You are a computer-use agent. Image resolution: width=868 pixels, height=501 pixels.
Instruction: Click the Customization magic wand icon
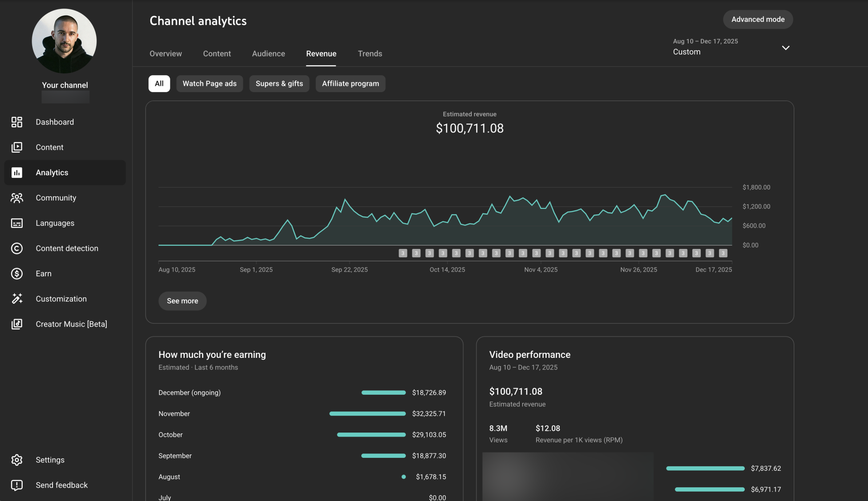point(17,299)
